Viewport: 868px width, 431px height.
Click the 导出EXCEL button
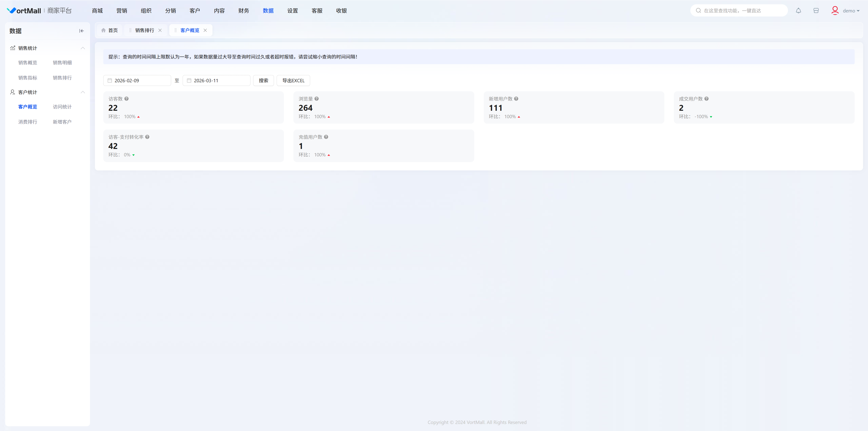(x=293, y=80)
